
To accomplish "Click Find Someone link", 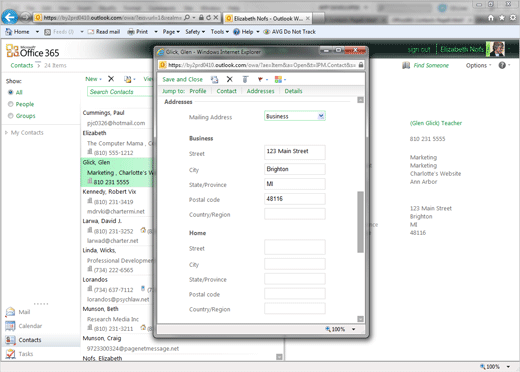I will click(431, 65).
